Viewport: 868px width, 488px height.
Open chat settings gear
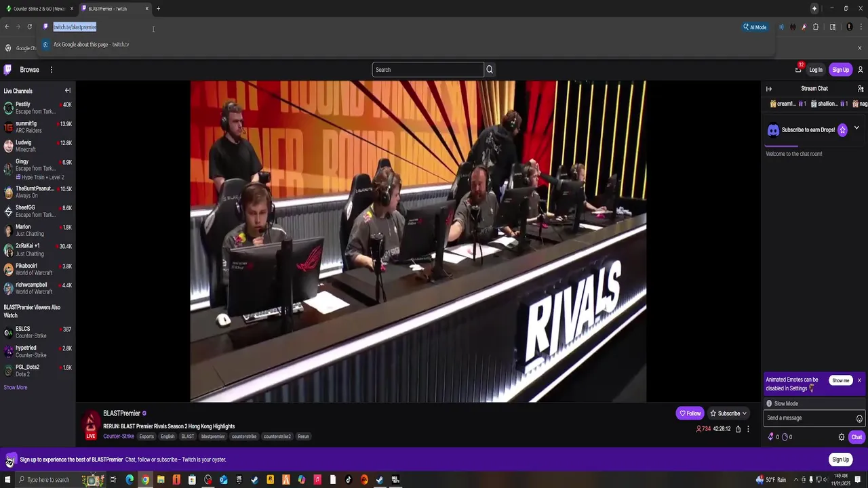(x=842, y=437)
